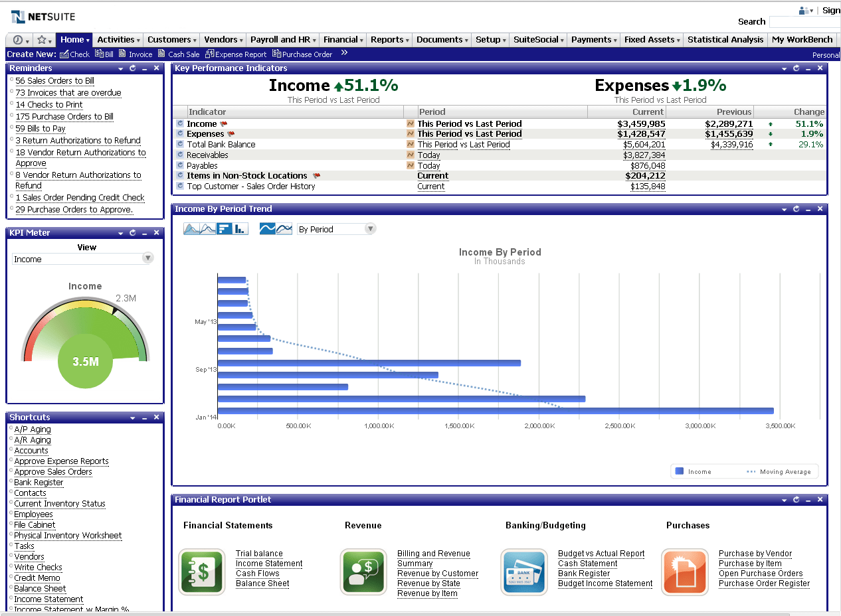Open the By Period dropdown
Viewport: 841px width, 616px height.
tap(370, 229)
